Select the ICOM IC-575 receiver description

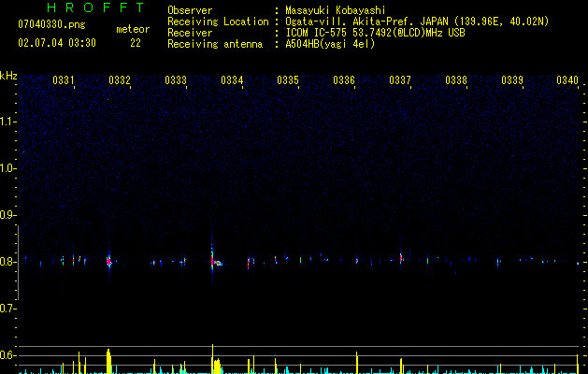click(x=376, y=33)
